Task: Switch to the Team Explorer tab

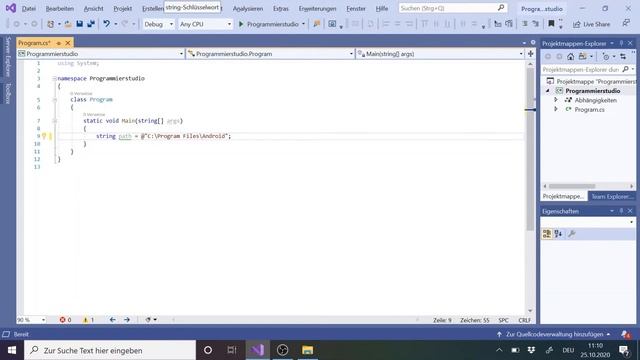Action: click(611, 197)
